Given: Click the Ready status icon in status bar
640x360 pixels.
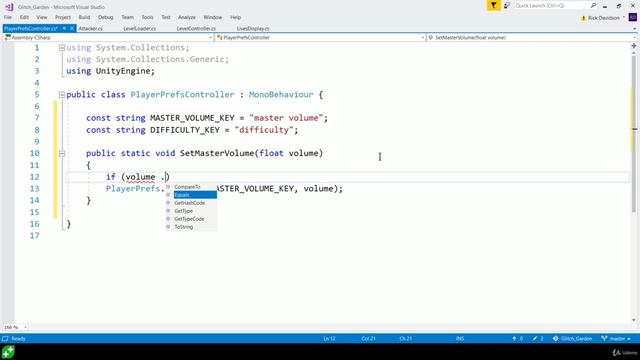Looking at the screenshot, I should [5, 338].
